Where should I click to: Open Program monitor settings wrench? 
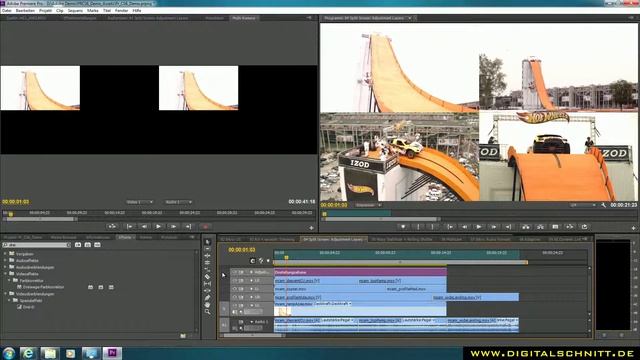pyautogui.click(x=603, y=205)
